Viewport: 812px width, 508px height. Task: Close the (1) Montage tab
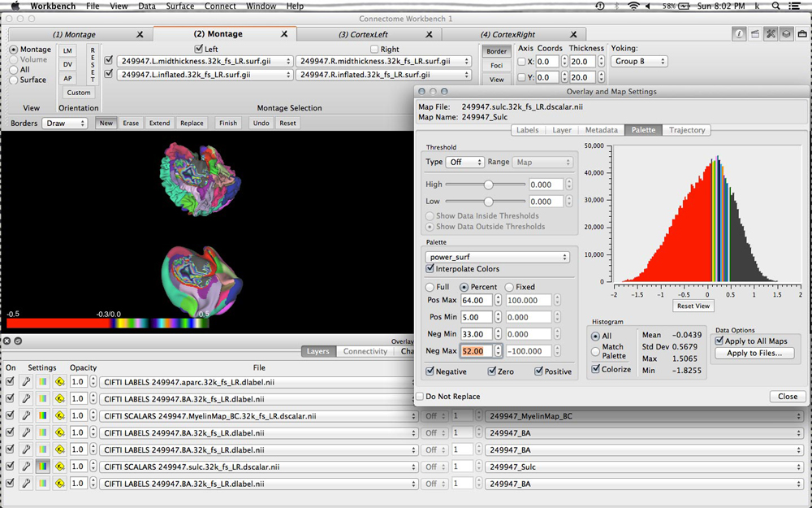point(140,34)
